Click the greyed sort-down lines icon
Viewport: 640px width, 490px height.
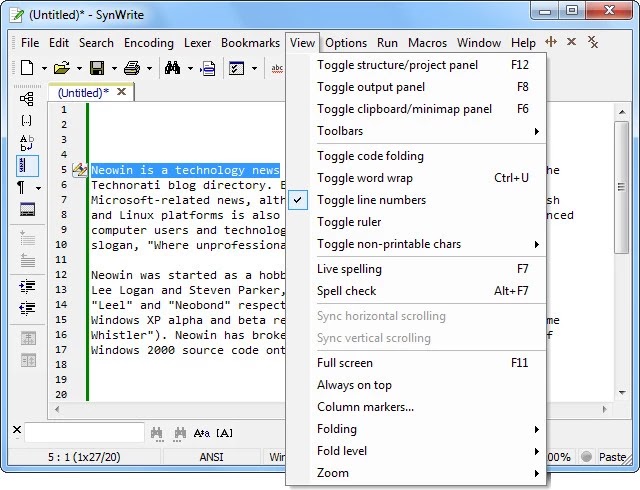pos(27,238)
